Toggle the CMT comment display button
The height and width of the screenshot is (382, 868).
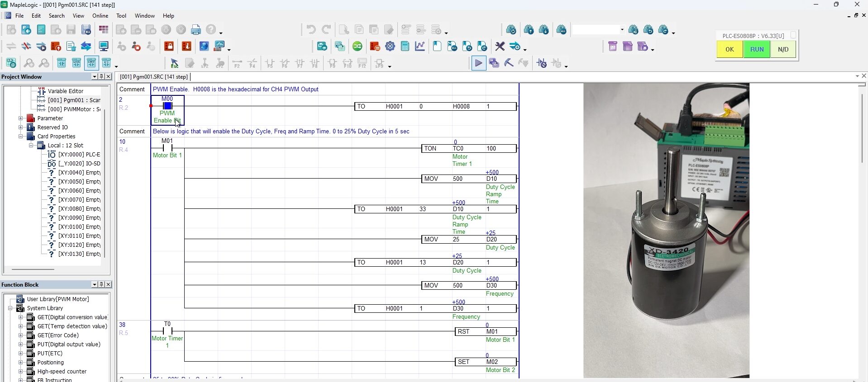[91, 63]
